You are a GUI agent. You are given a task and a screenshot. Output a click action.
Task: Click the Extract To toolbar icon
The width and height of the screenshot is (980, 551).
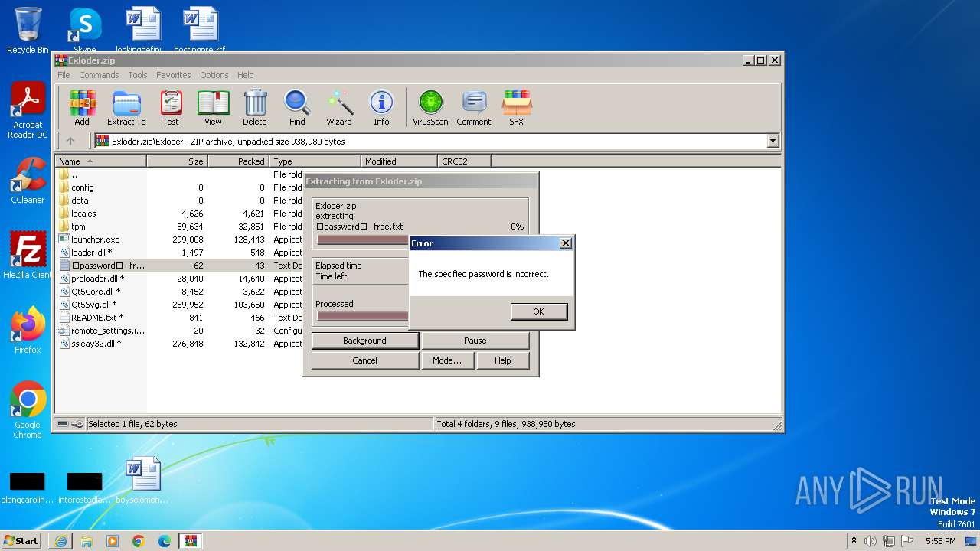coord(126,107)
